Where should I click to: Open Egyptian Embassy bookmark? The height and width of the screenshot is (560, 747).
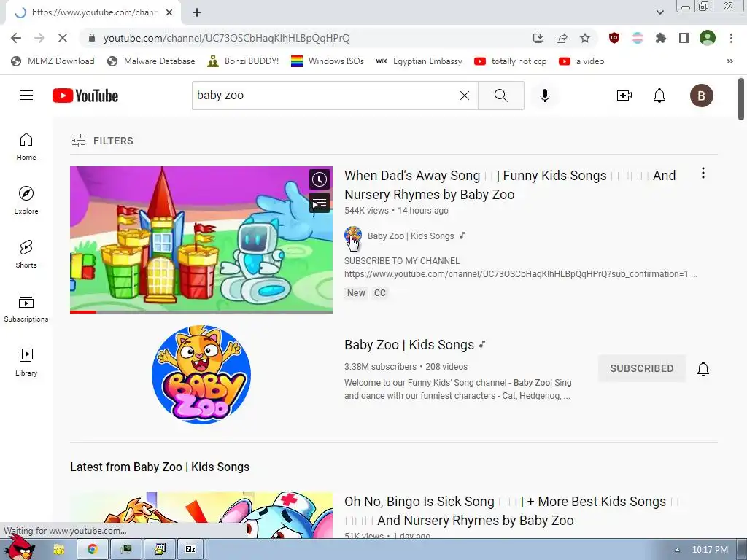point(419,61)
